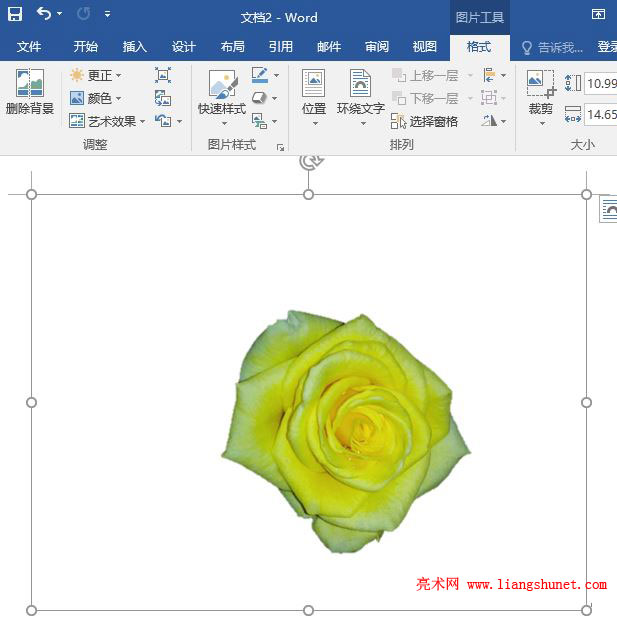This screenshot has height=634, width=617.
Task: Expand the 裁剪 crop dropdown arrow
Action: pos(542,123)
